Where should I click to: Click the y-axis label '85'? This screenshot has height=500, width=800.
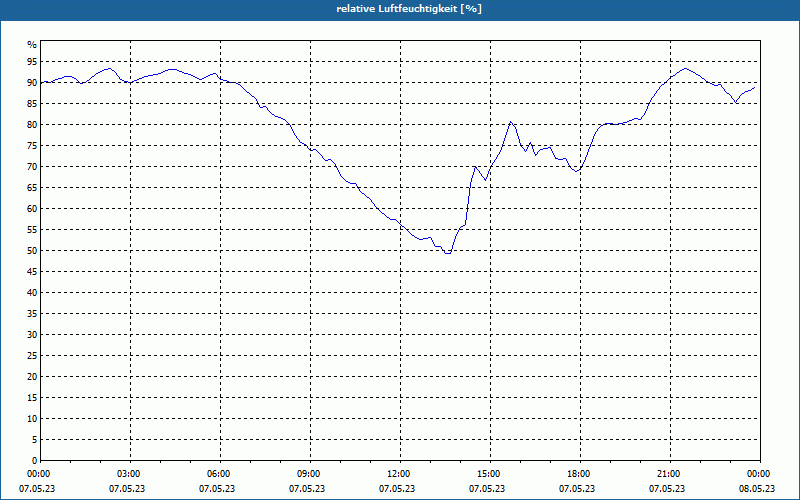pos(32,104)
